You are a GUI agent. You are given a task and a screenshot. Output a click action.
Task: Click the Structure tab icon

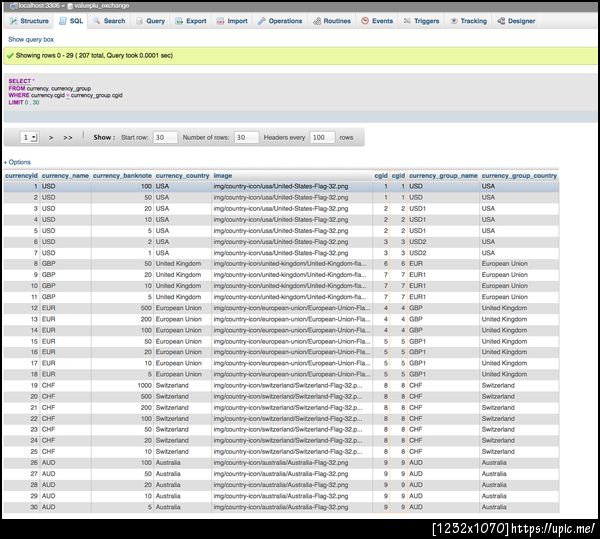coord(13,21)
